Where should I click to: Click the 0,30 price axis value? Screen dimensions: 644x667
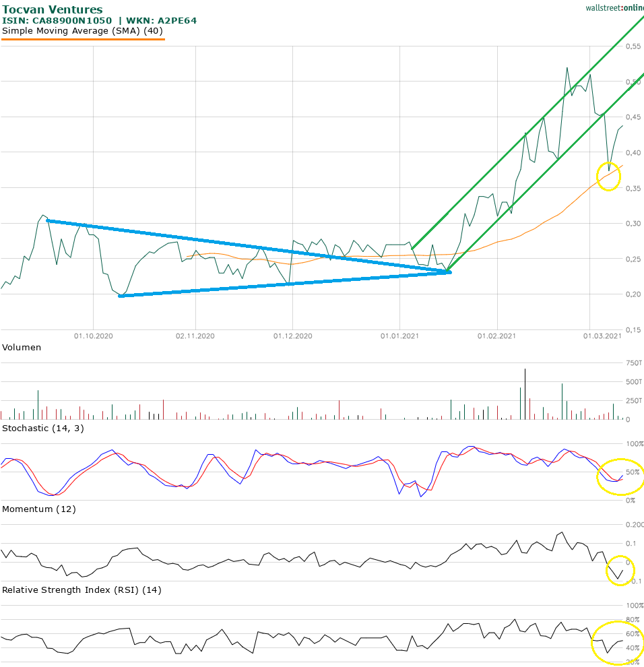point(633,224)
